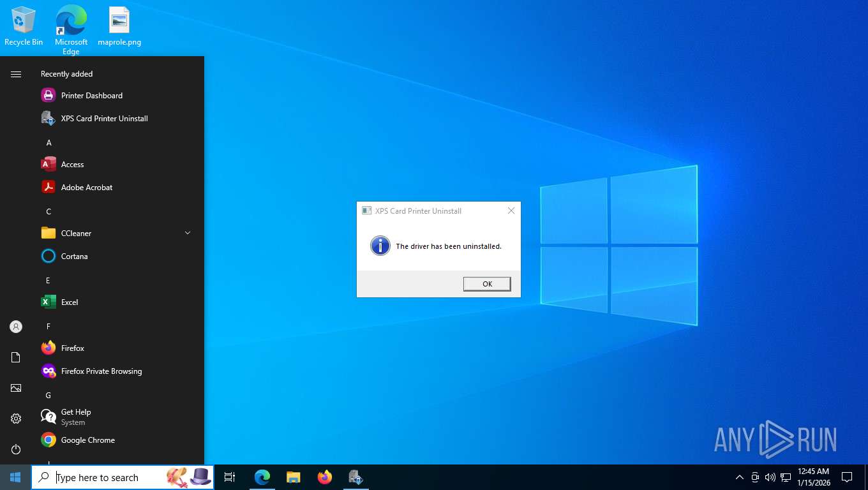Screen dimensions: 868x490
Task: Open Documents from Start sidebar
Action: (x=16, y=357)
